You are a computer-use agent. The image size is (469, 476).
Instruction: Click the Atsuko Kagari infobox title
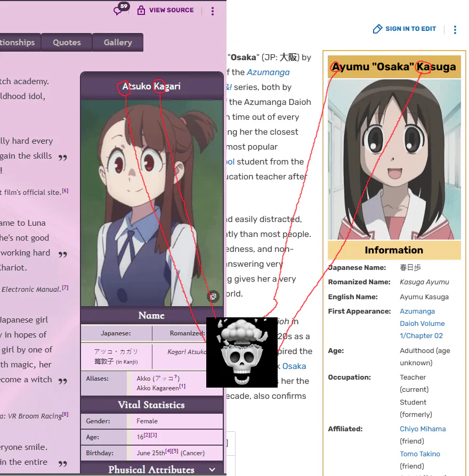pyautogui.click(x=151, y=86)
